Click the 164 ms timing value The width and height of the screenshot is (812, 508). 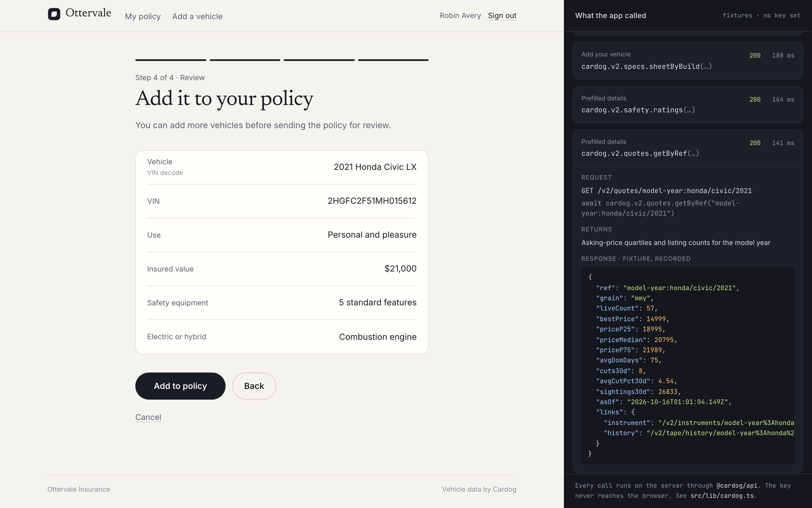click(x=783, y=99)
